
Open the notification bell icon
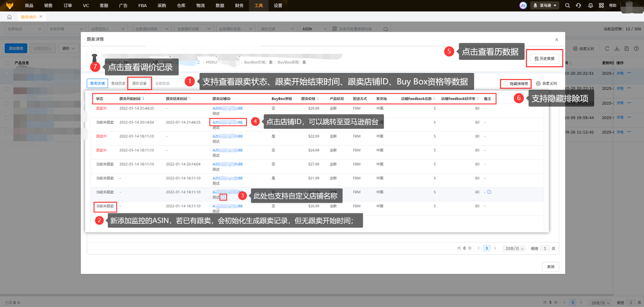(590, 6)
